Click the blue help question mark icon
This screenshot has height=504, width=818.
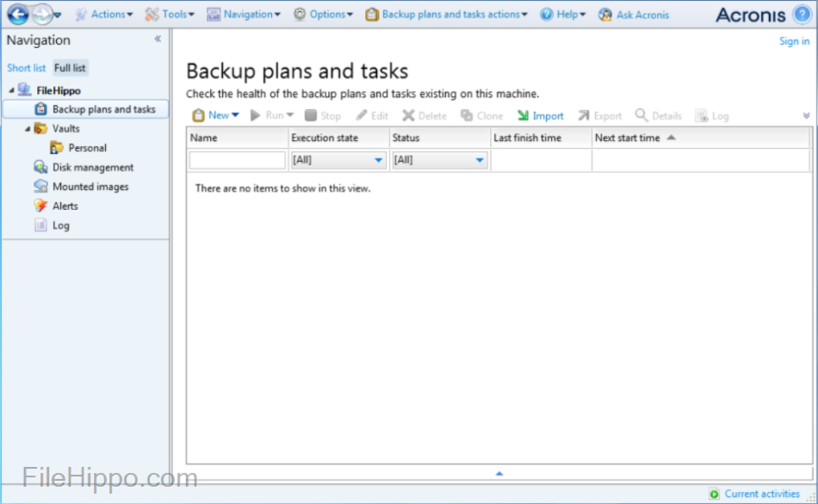(x=802, y=14)
